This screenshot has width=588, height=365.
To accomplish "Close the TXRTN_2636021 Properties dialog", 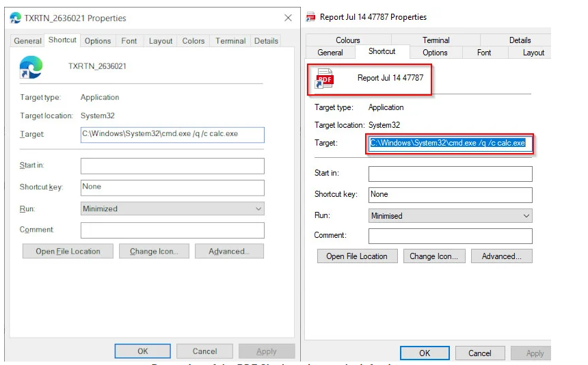I will 288,18.
